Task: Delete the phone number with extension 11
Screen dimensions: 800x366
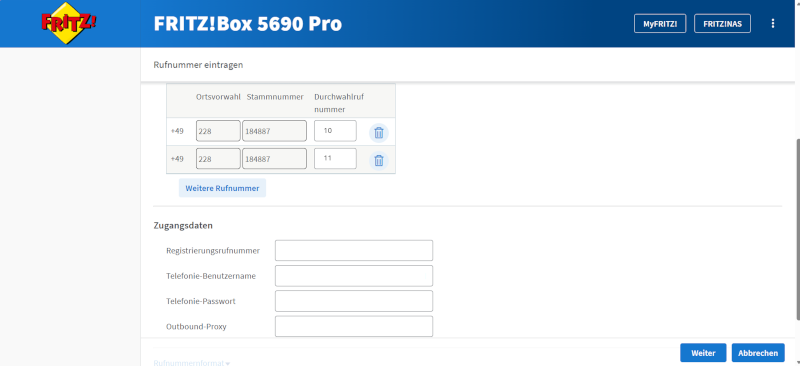Action: pos(379,160)
